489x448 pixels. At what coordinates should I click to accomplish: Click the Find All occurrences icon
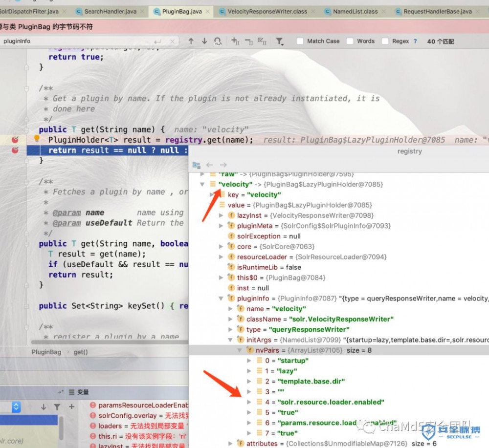[x=218, y=41]
